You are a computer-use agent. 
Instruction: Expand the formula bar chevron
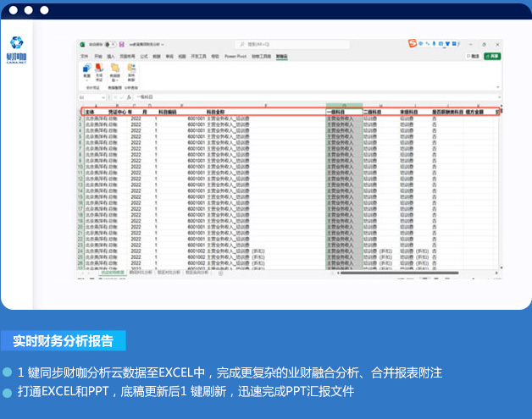point(499,97)
